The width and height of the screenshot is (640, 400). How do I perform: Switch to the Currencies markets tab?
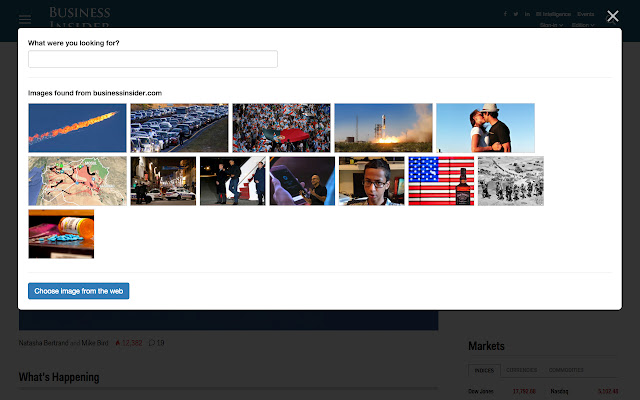[522, 370]
